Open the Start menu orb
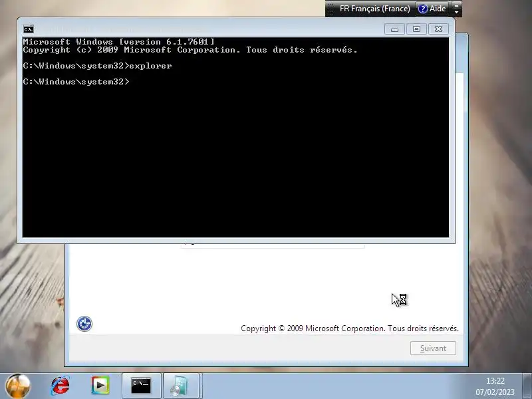This screenshot has width=532, height=399. pos(18,386)
